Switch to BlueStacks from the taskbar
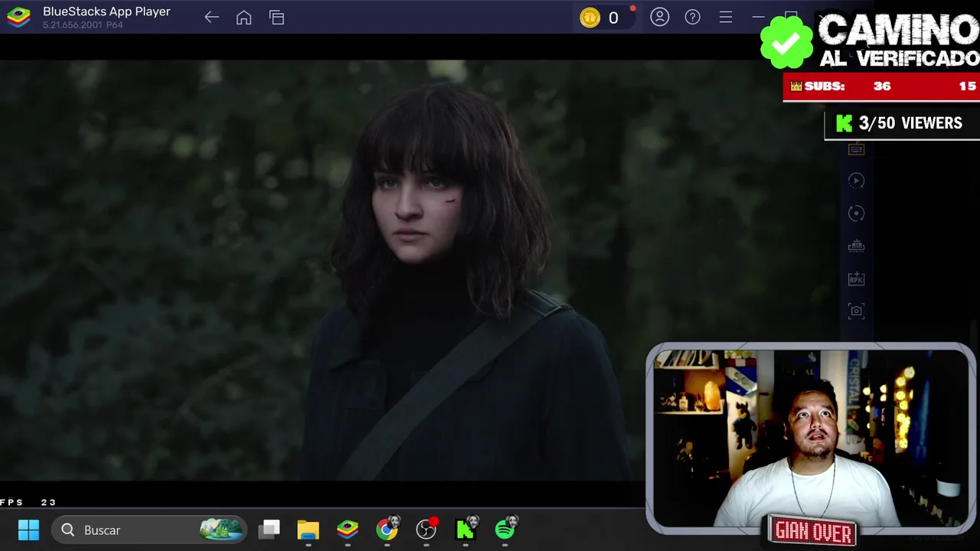Viewport: 980px width, 551px height. [348, 530]
